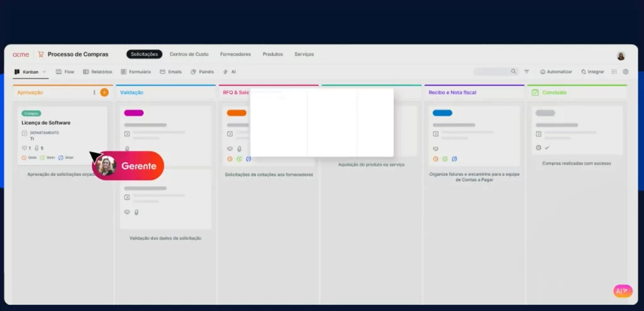Click checkmark icon on Concluído card
This screenshot has height=311, width=644.
tap(547, 148)
